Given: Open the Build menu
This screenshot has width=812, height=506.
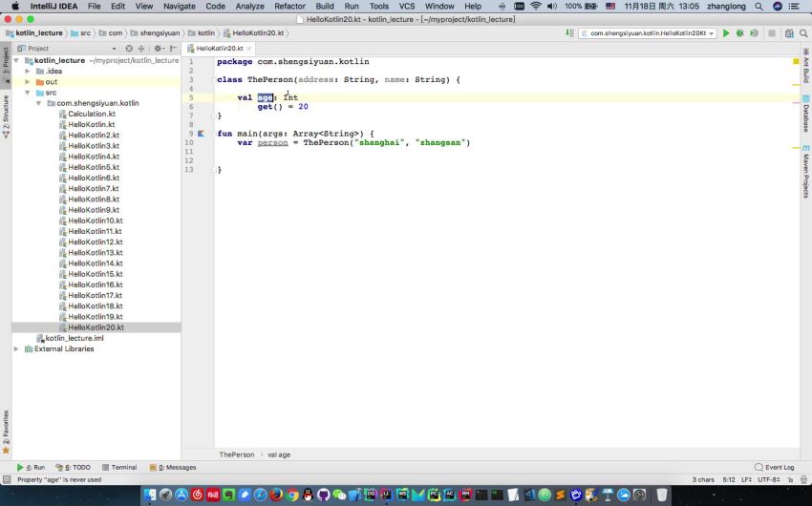Looking at the screenshot, I should point(325,7).
